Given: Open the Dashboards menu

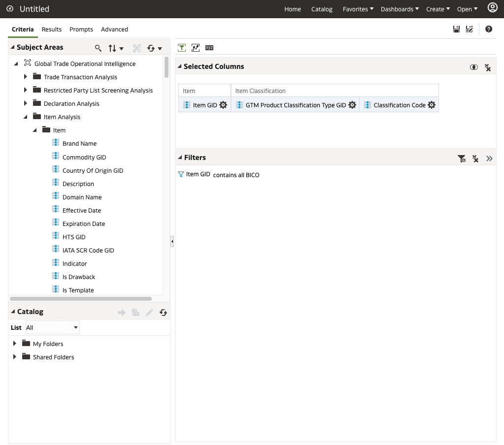Looking at the screenshot, I should (400, 9).
